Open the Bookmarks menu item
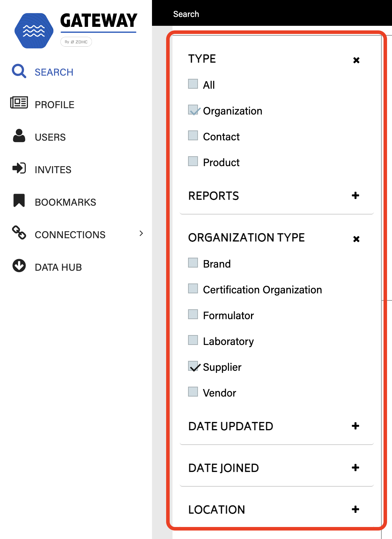392x539 pixels. click(65, 202)
